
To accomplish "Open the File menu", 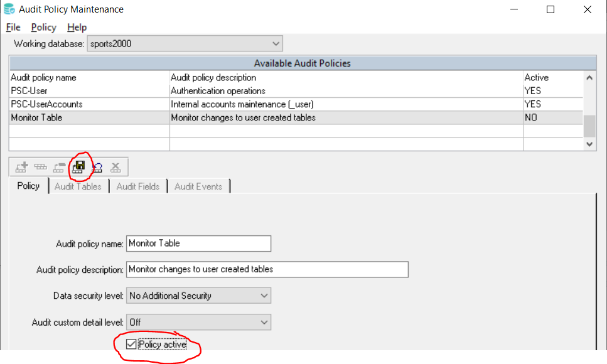I will tap(13, 27).
